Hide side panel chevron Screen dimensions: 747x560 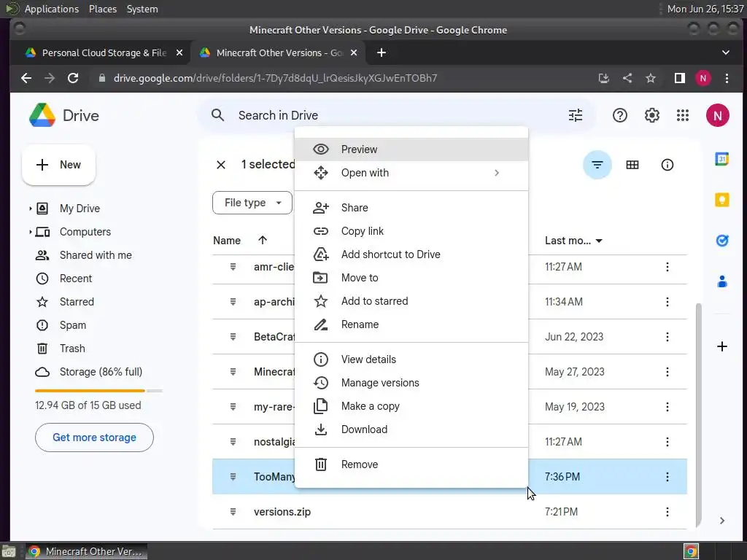(721, 521)
